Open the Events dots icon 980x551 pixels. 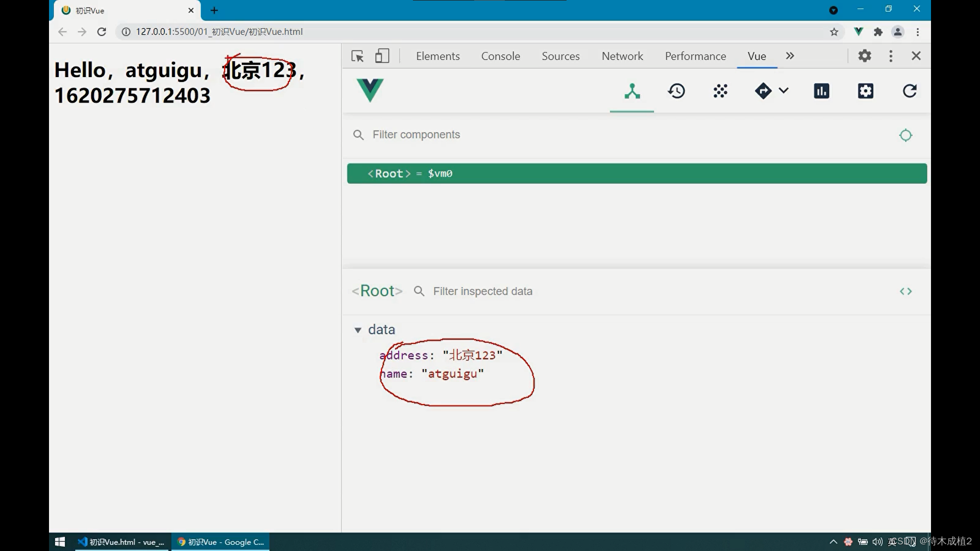click(720, 91)
